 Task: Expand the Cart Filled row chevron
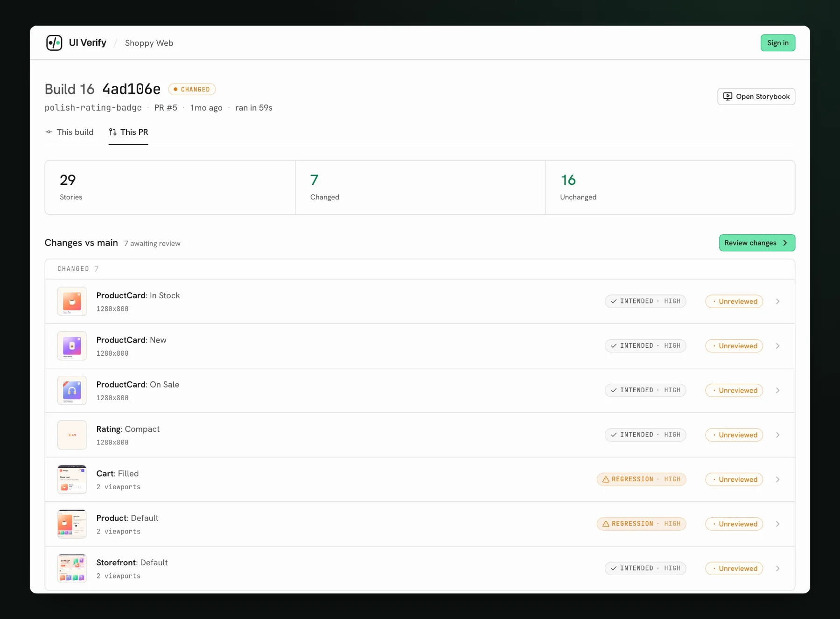coord(777,479)
